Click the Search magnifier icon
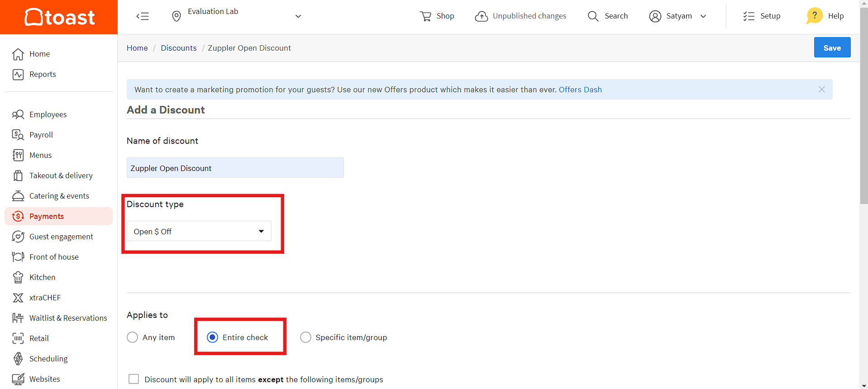The height and width of the screenshot is (389, 868). [593, 16]
